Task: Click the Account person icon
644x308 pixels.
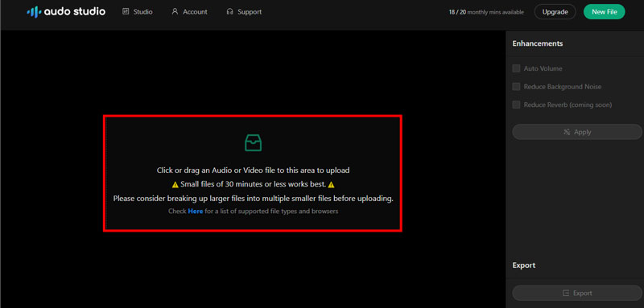Action: pyautogui.click(x=175, y=12)
